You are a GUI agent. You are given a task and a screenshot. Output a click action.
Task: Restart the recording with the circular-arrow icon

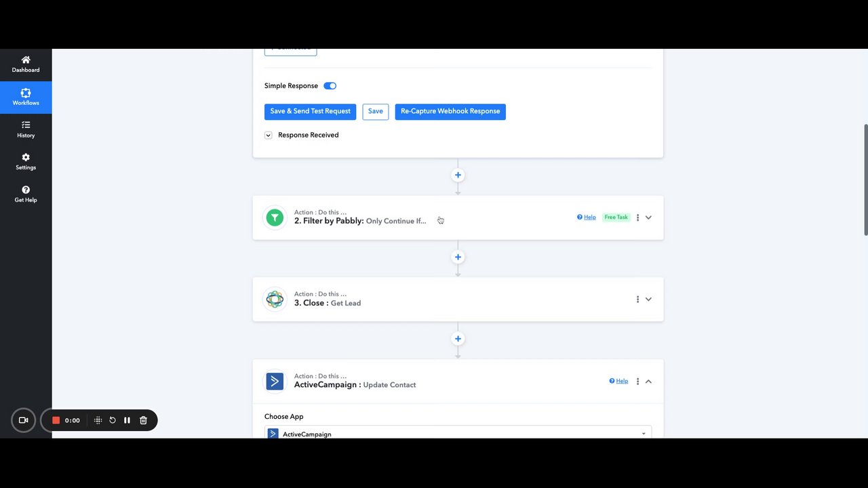(x=113, y=420)
